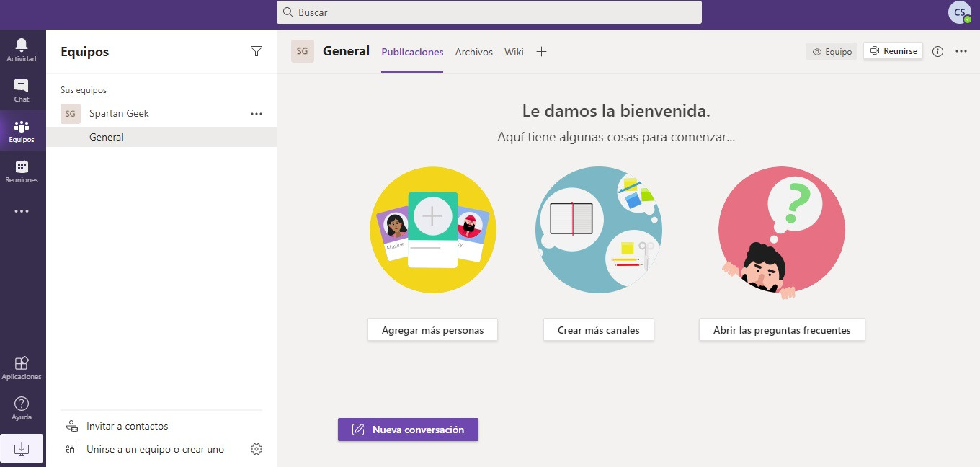
Task: Select the General channel
Action: [x=161, y=137]
